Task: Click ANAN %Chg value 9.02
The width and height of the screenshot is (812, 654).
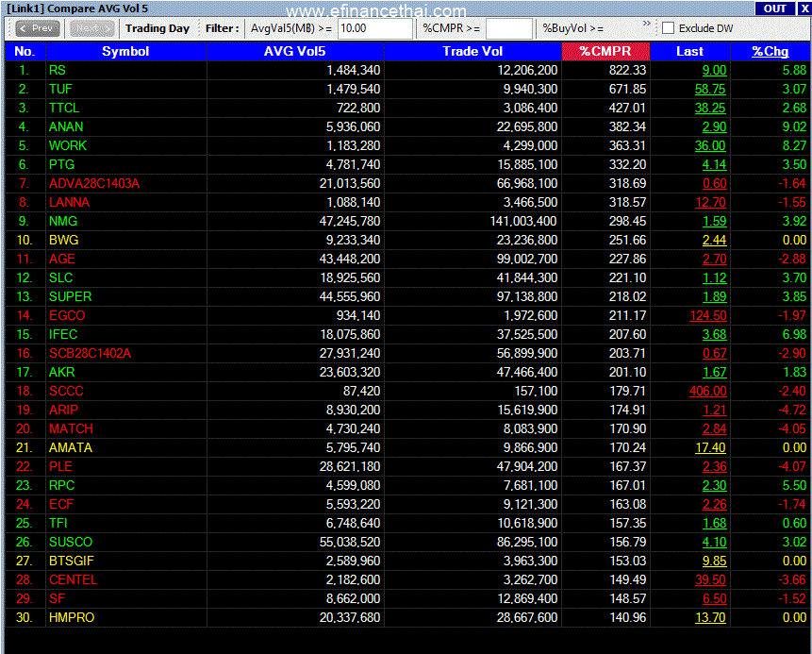Action: click(x=794, y=127)
